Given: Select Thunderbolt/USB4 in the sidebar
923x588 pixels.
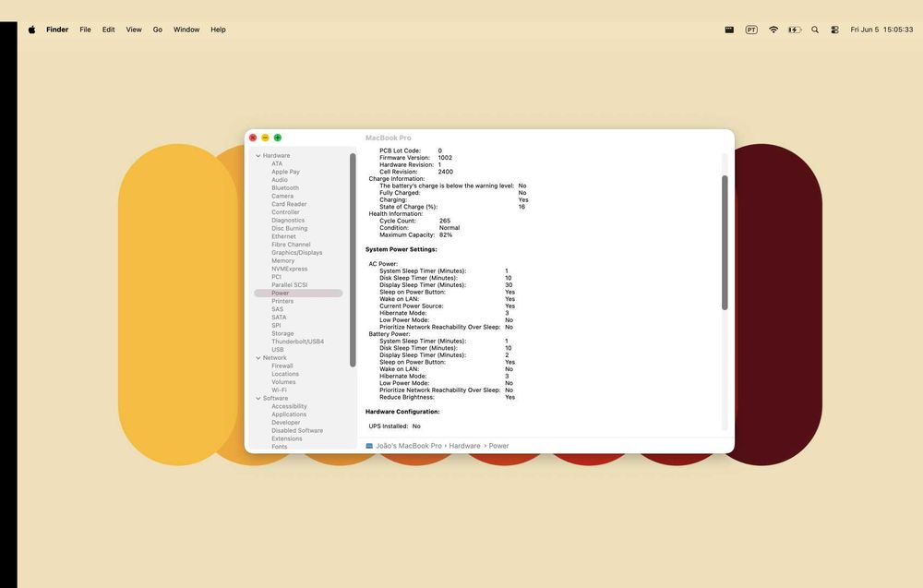Looking at the screenshot, I should tap(297, 342).
